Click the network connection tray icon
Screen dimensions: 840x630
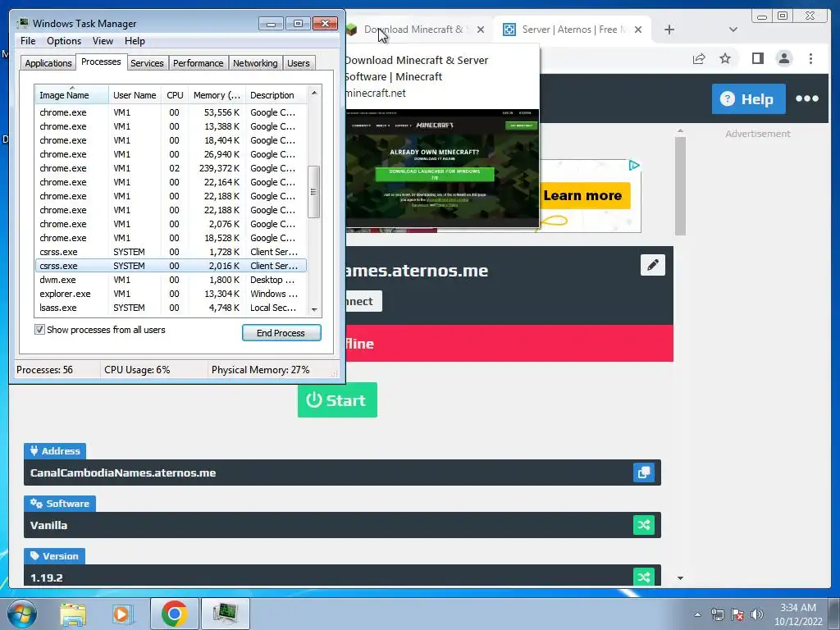717,614
